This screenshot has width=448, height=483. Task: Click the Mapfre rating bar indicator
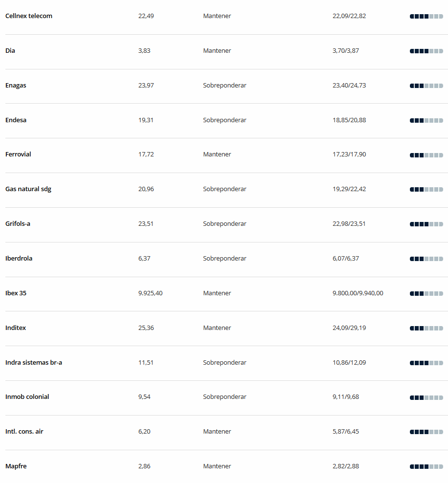point(427,467)
